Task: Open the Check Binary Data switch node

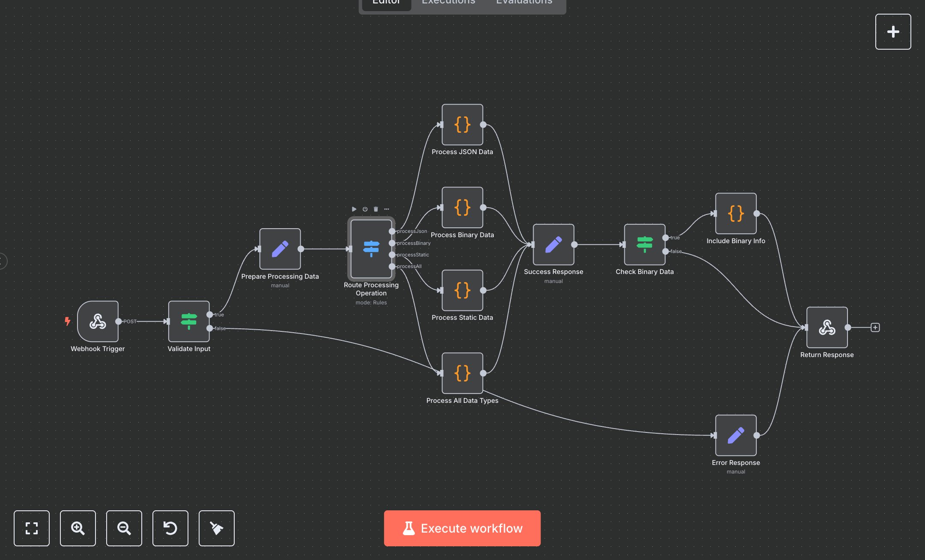Action: tap(645, 245)
